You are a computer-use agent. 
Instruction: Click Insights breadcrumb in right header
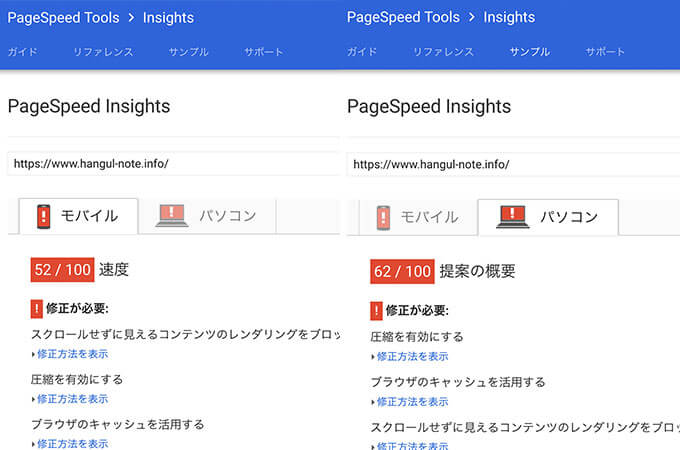(x=509, y=17)
